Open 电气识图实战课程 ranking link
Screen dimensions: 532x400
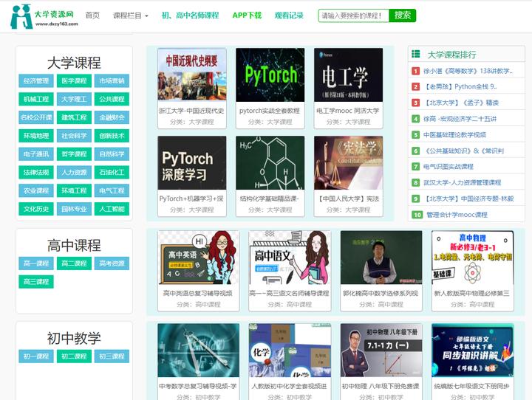point(449,167)
